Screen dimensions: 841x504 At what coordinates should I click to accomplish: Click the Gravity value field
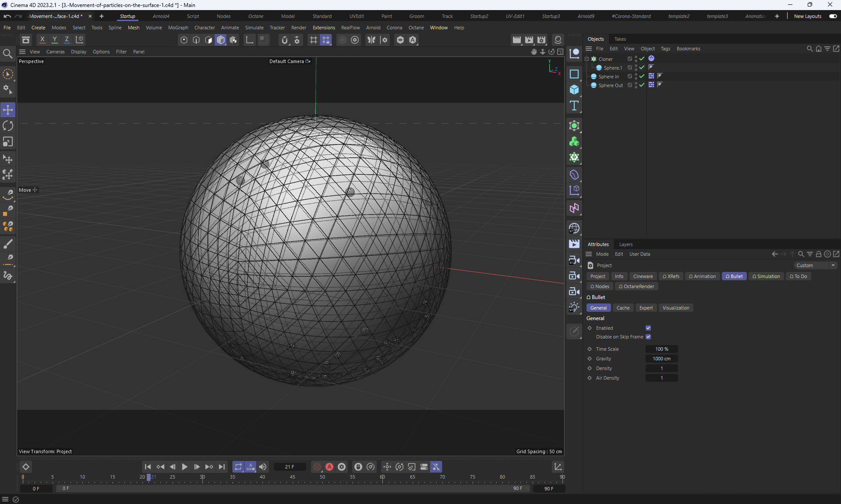[661, 359]
